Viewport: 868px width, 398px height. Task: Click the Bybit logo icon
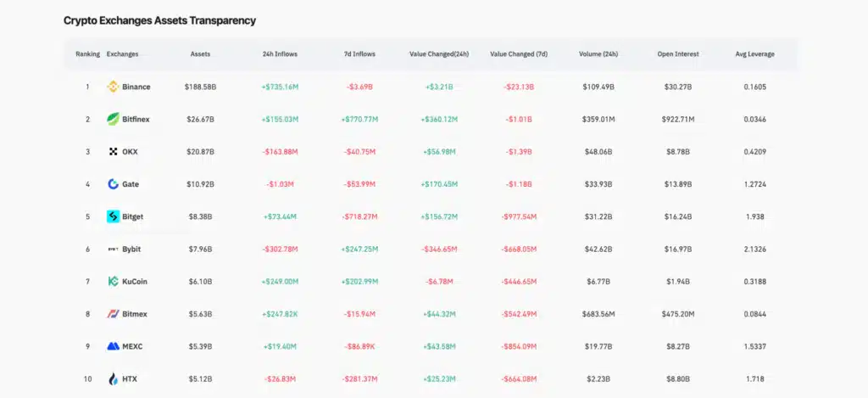pos(113,249)
